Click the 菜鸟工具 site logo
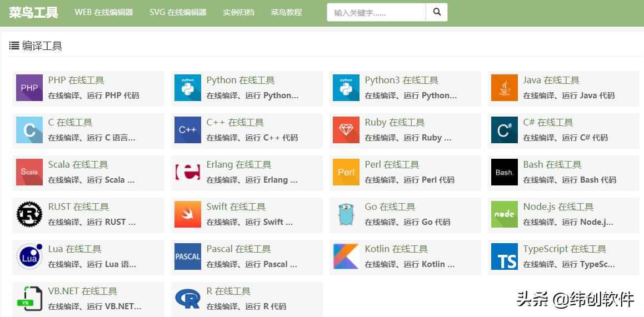 coord(34,12)
